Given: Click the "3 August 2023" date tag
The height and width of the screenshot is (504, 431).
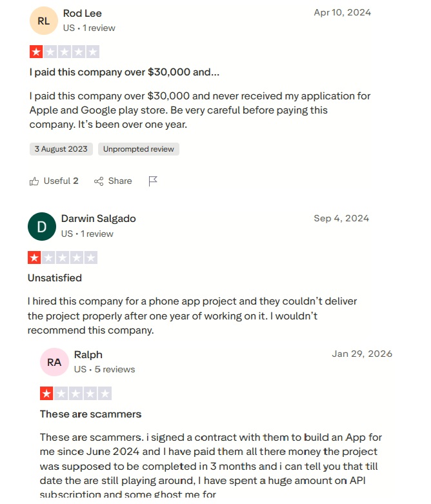Looking at the screenshot, I should click(x=61, y=149).
